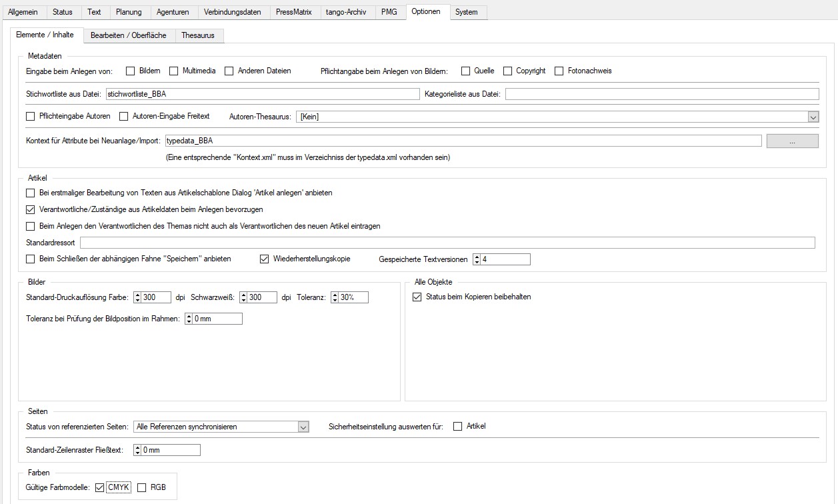
Task: Click the Toleranz percent stepper arrows
Action: coord(335,297)
